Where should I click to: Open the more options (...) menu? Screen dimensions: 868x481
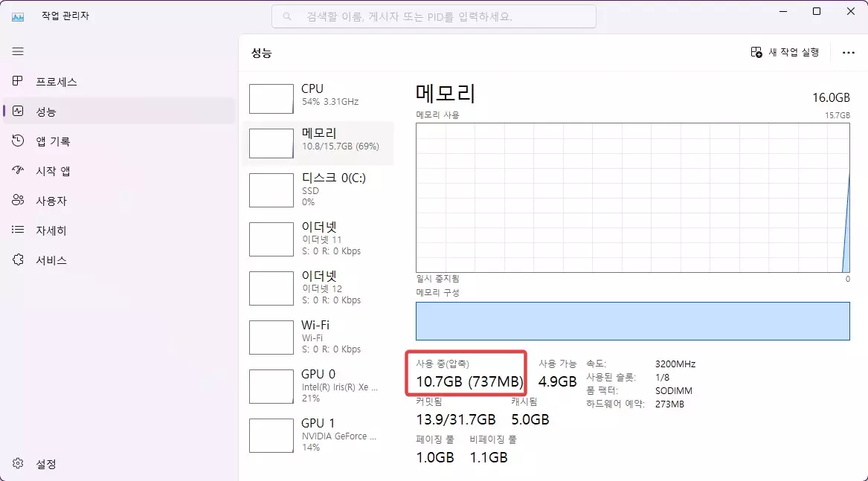848,52
